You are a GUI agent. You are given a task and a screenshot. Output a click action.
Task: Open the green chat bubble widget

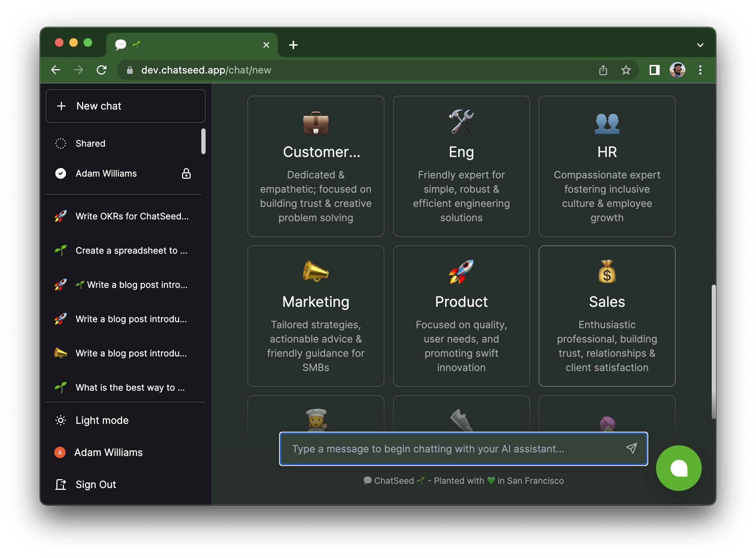coord(679,468)
